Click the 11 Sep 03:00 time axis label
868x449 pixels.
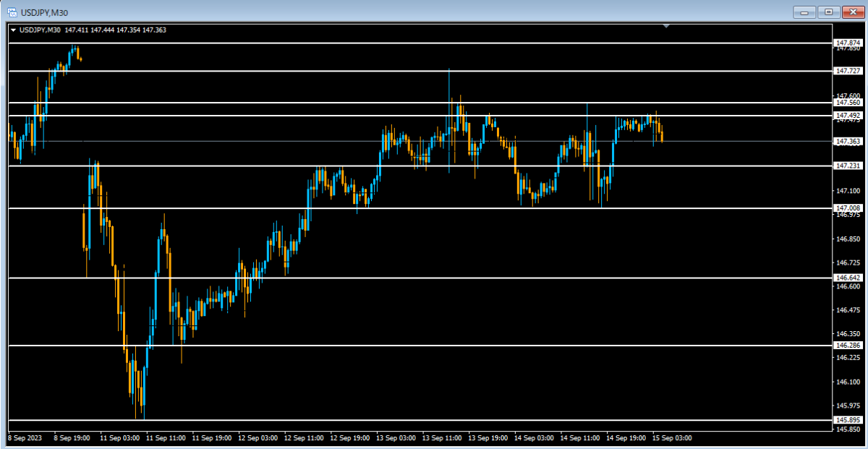click(119, 437)
